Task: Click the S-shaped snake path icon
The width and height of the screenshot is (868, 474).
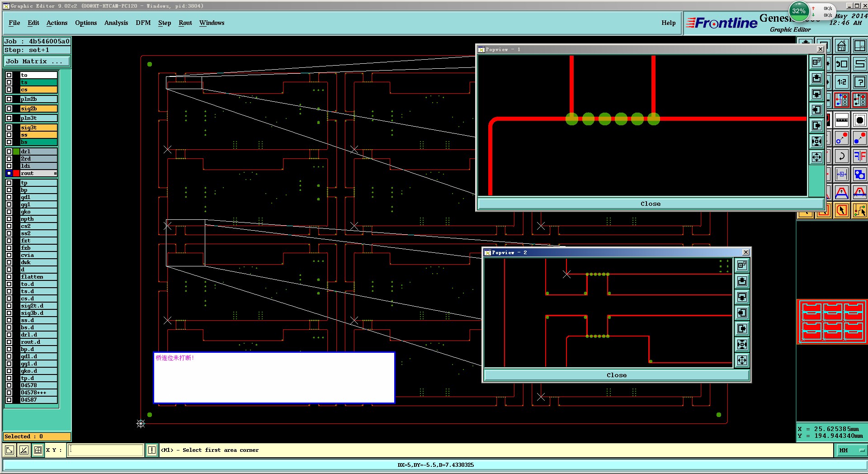Action: [x=859, y=64]
